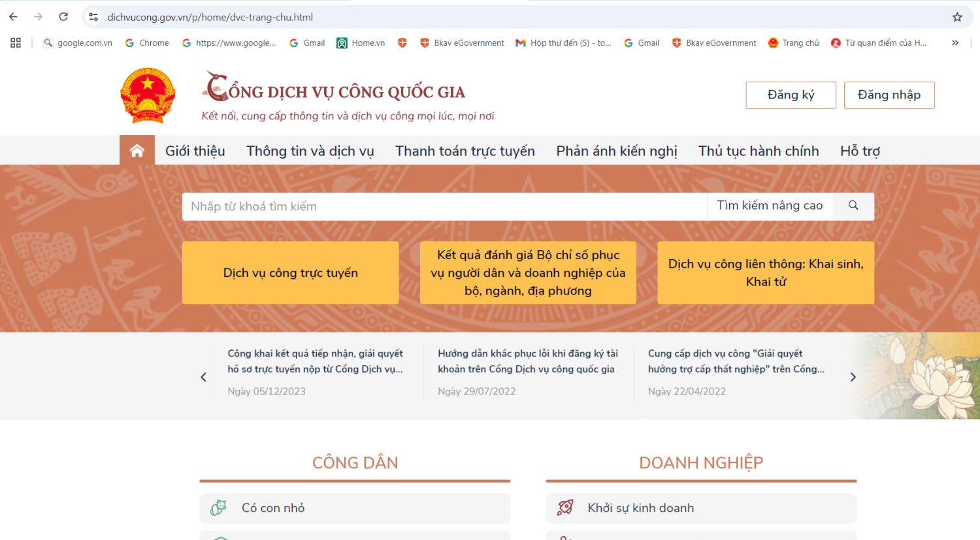Image resolution: width=980 pixels, height=540 pixels.
Task: Open Hỗ trợ menu
Action: (x=860, y=151)
